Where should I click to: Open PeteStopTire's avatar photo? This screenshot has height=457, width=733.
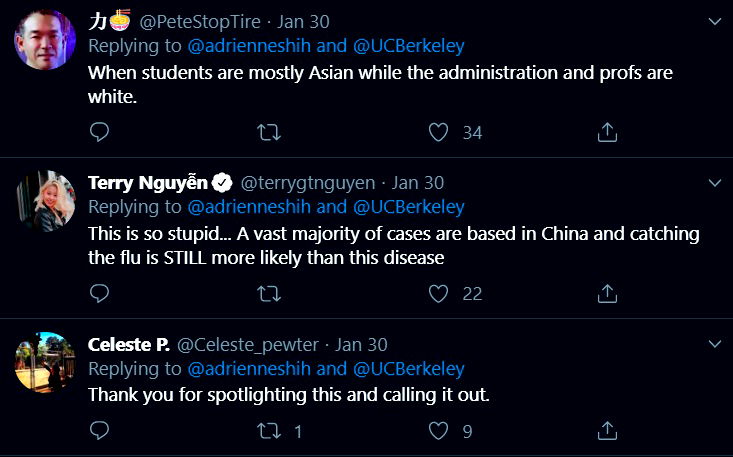45,40
